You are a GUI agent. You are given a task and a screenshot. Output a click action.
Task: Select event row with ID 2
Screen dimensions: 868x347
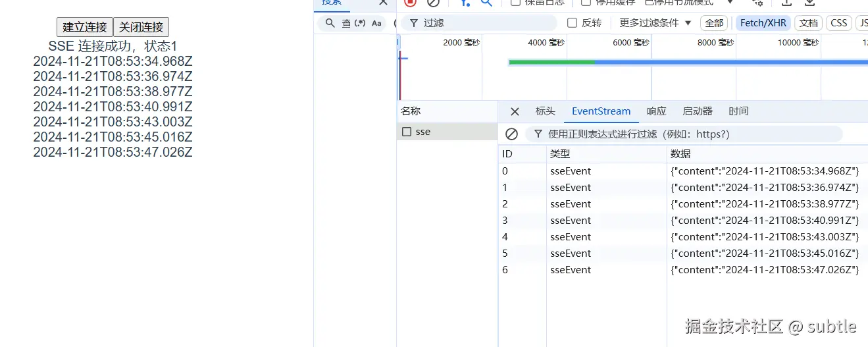coord(683,204)
